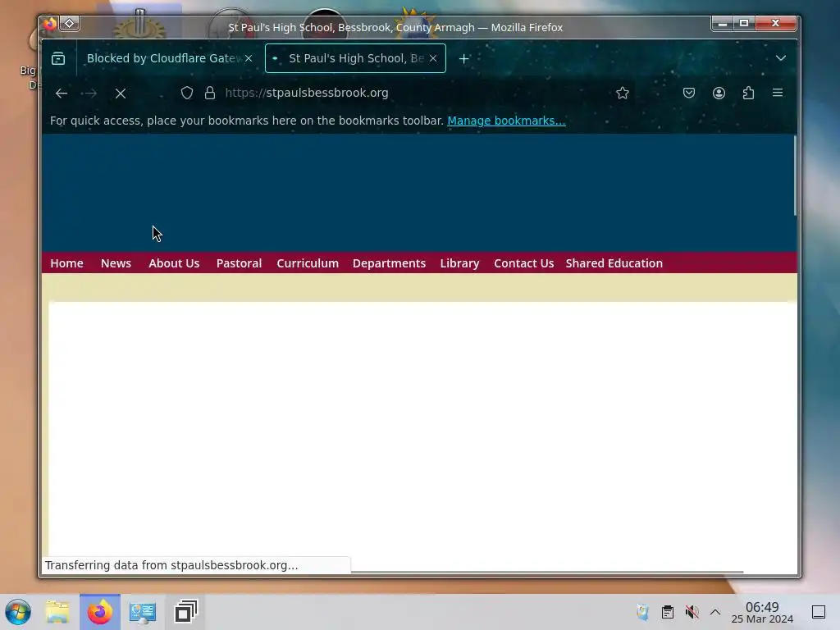Close the Blocked by Cloudflare tab

249,58
